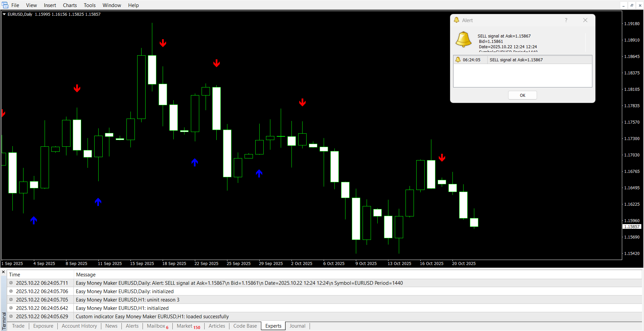Open the Tools menu
This screenshot has width=644, height=331.
coord(90,5)
